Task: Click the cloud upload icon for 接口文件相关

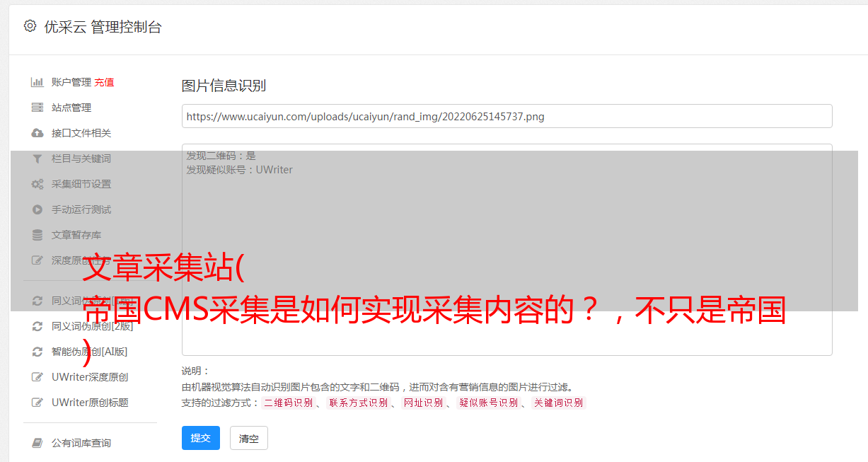Action: [x=37, y=133]
